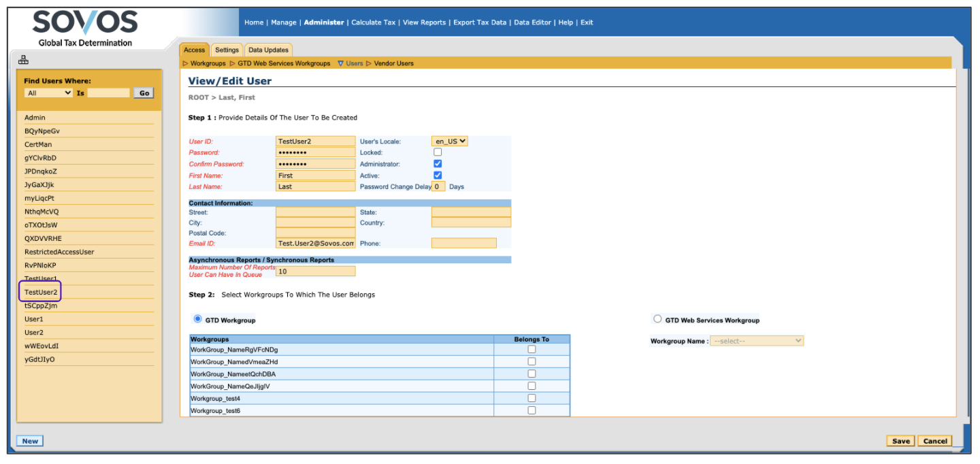This screenshot has height=464, width=980.
Task: Expand the Workgroup Name select dropdown
Action: 757,341
